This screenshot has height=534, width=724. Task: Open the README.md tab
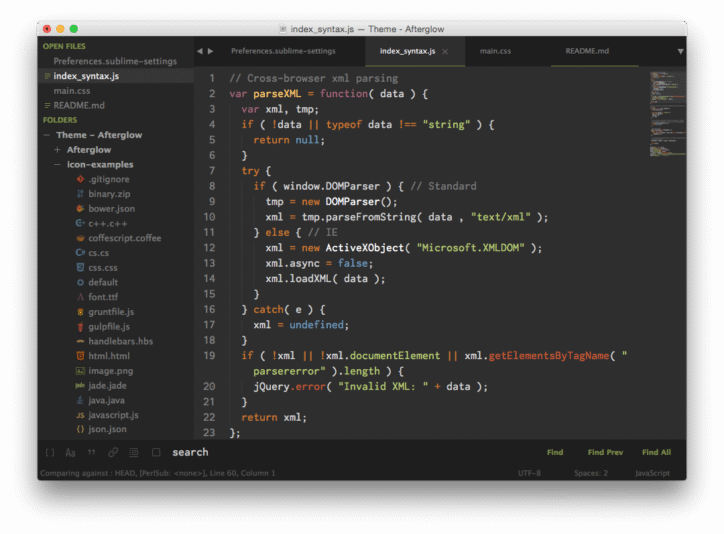[x=586, y=50]
